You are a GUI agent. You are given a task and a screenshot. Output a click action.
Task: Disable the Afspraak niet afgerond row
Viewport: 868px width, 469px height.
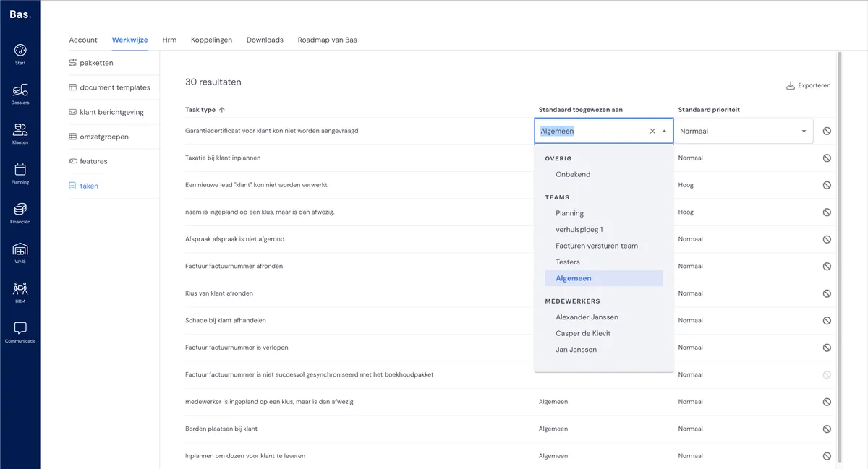point(827,239)
